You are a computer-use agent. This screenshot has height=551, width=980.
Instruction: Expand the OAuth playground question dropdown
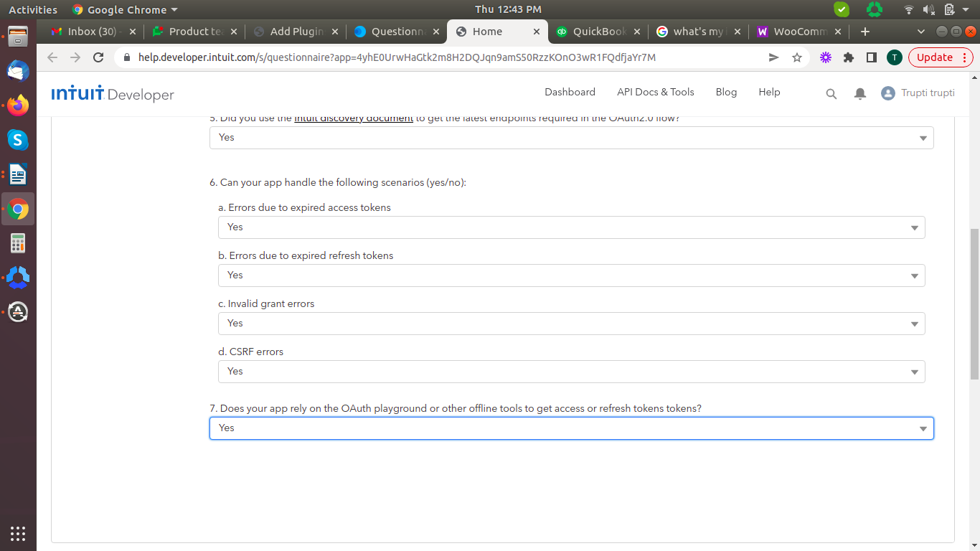click(x=571, y=428)
